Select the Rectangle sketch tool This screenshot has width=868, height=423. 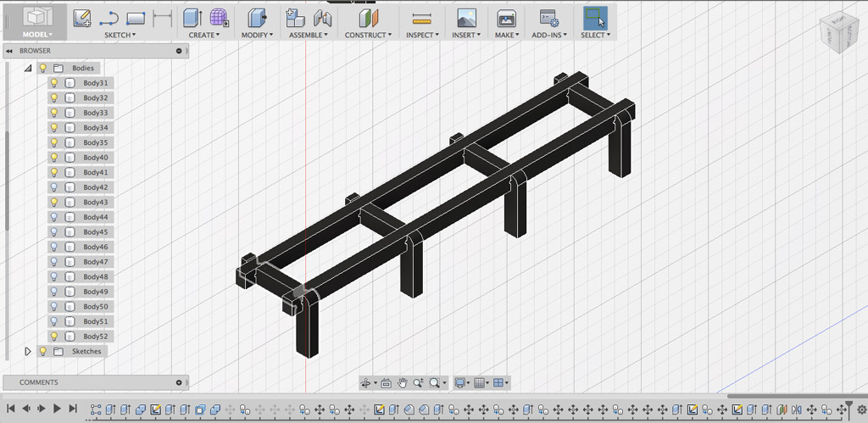pos(136,19)
